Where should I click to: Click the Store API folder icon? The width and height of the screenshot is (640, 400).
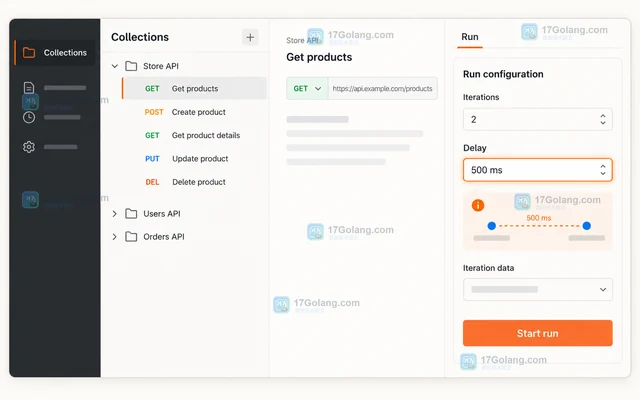(x=131, y=66)
